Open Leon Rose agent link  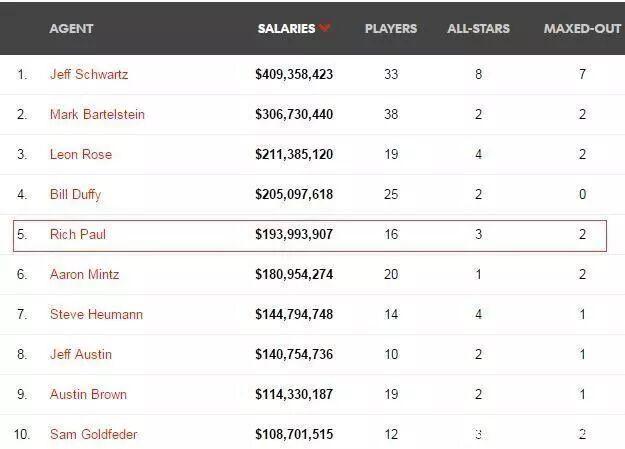[81, 154]
